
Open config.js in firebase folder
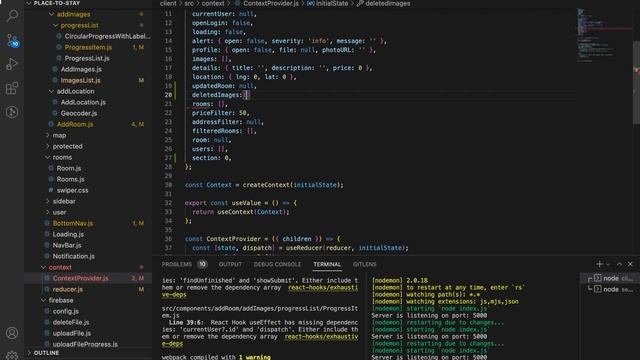pyautogui.click(x=66, y=311)
